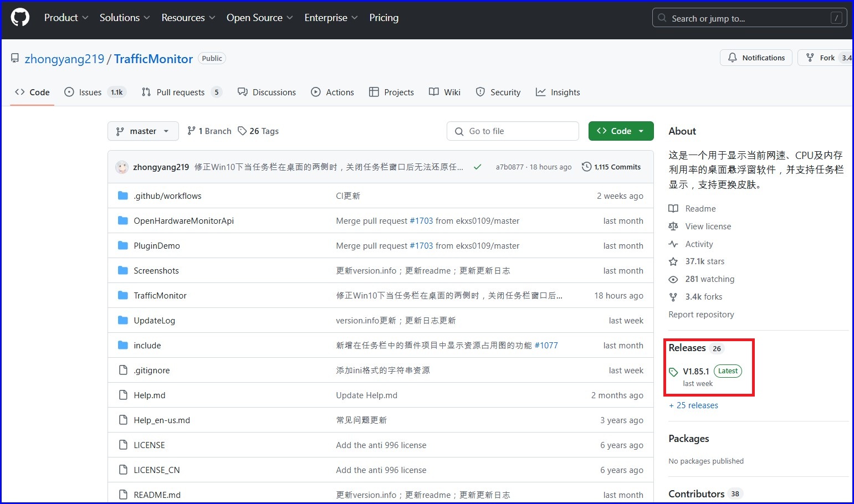The image size is (854, 504).
Task: Open the Contributors heading link
Action: point(705,493)
